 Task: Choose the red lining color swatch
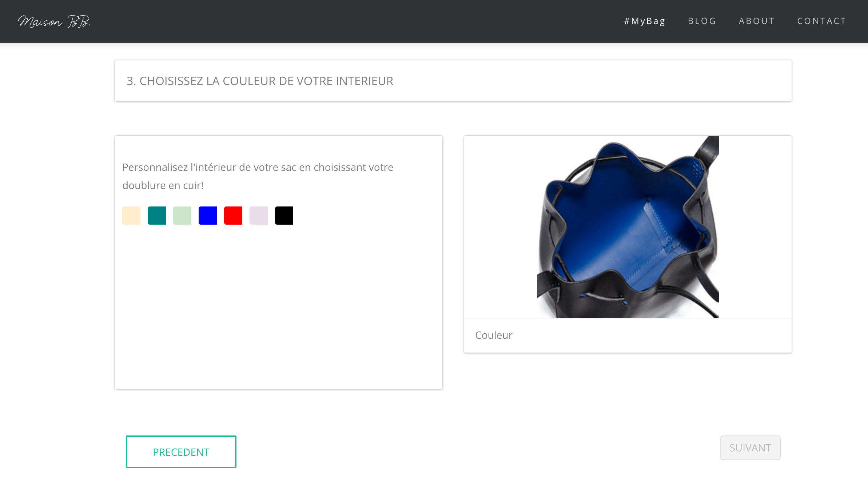(x=233, y=216)
